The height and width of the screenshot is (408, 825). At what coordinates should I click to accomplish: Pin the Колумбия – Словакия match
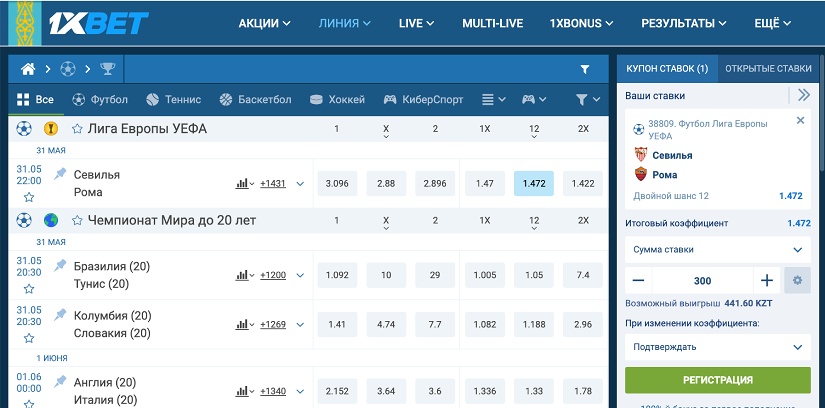point(60,315)
